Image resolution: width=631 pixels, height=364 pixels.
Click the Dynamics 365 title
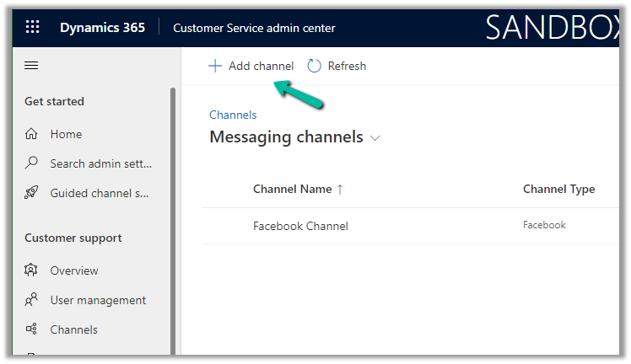pyautogui.click(x=102, y=28)
